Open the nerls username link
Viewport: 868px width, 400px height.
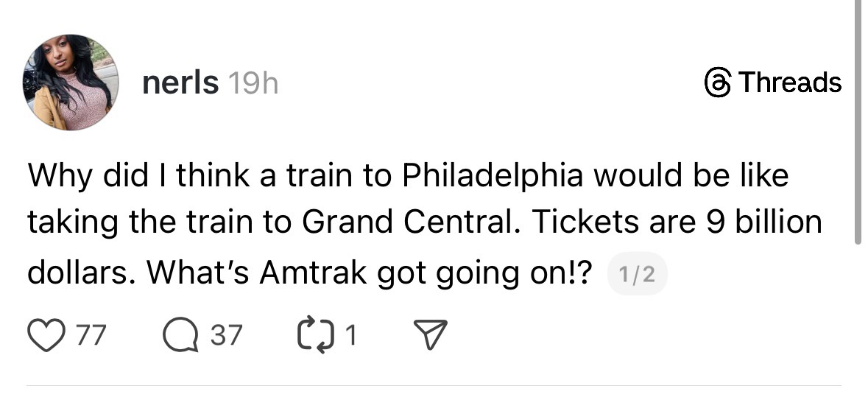point(180,83)
